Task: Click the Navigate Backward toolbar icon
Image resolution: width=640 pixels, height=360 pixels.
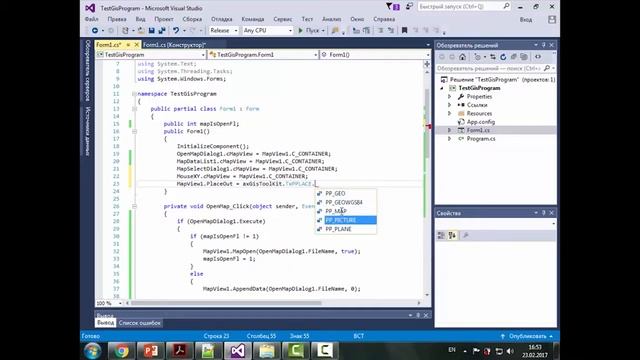Action: pos(95,31)
